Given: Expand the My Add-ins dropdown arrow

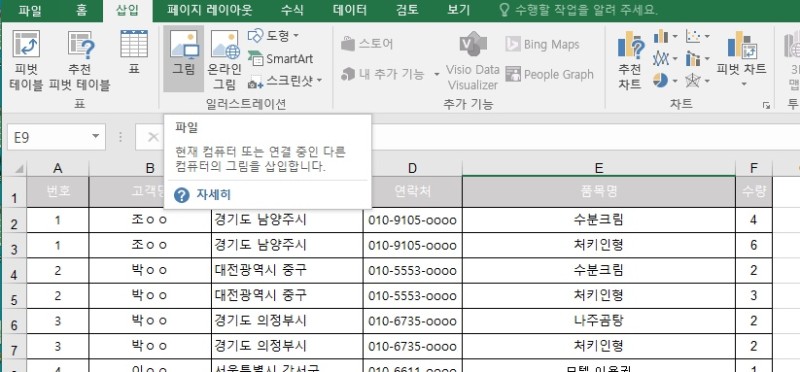Looking at the screenshot, I should pyautogui.click(x=437, y=75).
